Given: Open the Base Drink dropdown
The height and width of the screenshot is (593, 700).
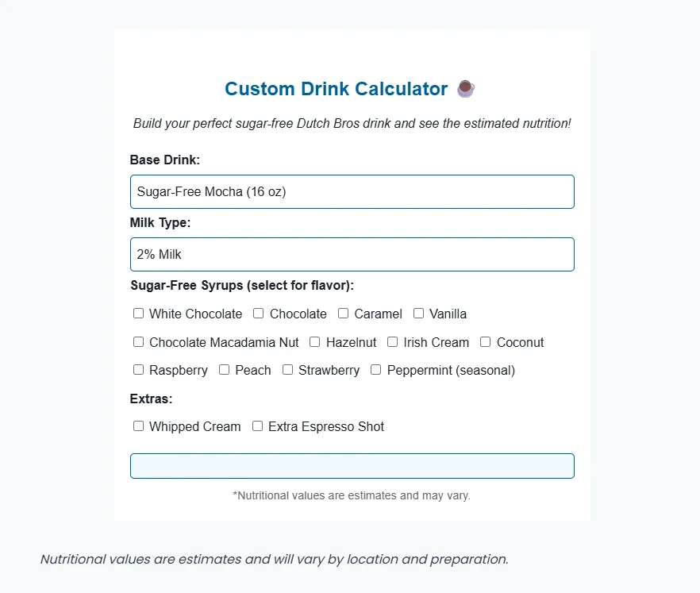Looking at the screenshot, I should pyautogui.click(x=352, y=191).
